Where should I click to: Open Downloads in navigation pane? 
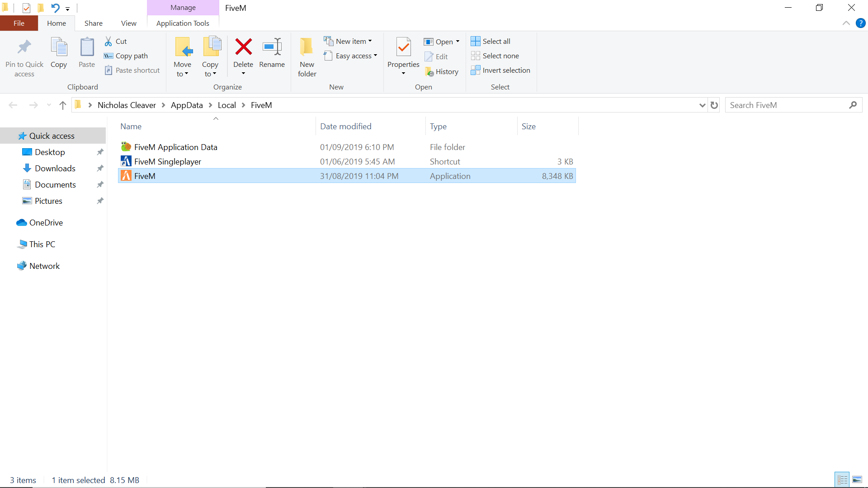(55, 169)
